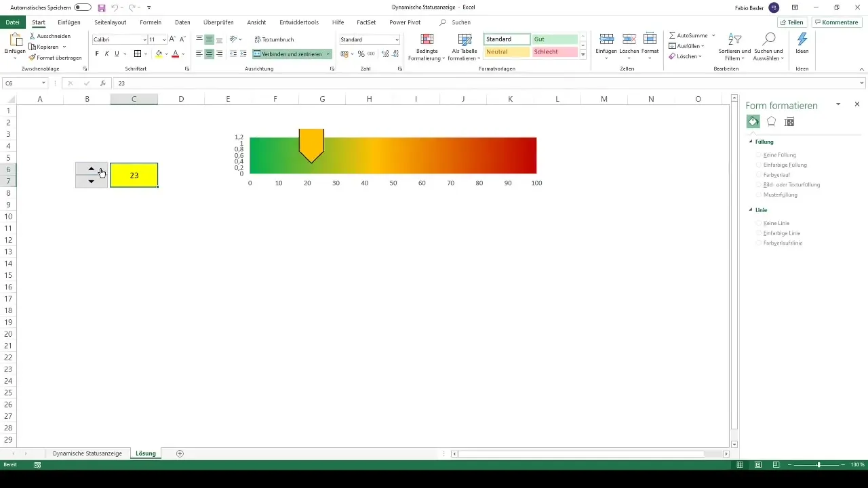Click Bedingte Formatierung icon

[x=427, y=39]
